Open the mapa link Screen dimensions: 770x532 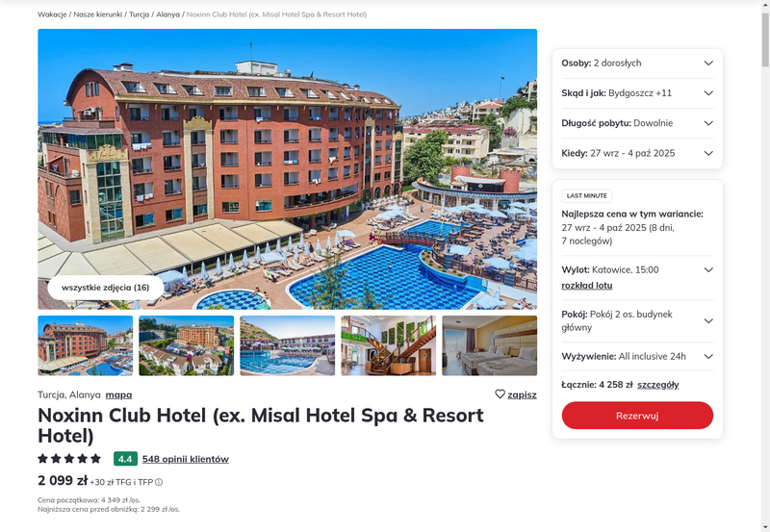tap(118, 394)
